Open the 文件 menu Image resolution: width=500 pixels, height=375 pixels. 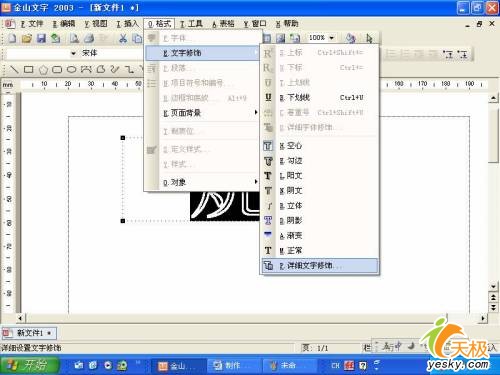pos(32,24)
